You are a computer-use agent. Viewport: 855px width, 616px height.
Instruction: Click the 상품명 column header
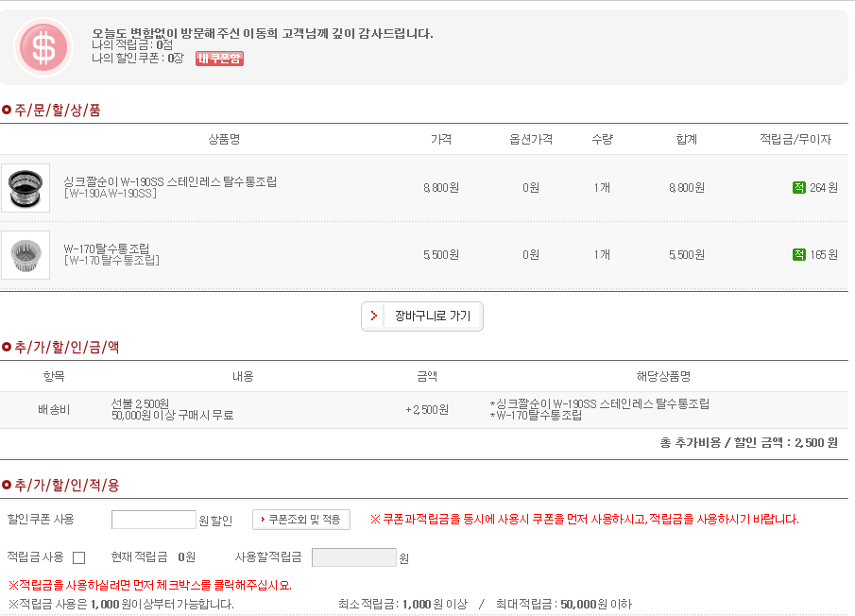tap(224, 139)
